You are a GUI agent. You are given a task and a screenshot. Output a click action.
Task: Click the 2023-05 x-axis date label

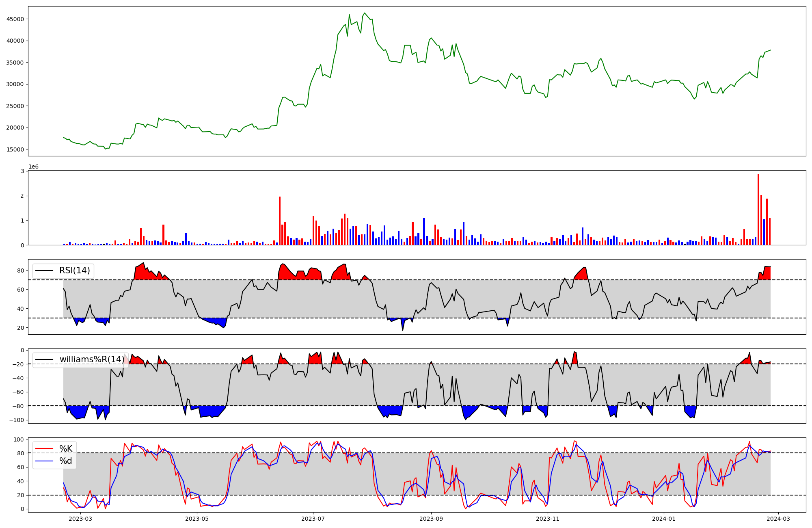(x=197, y=519)
